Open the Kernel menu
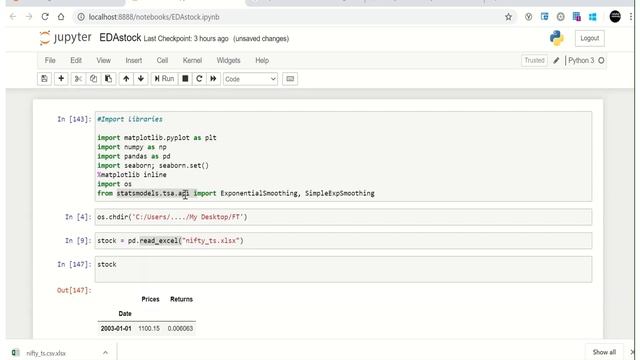The image size is (640, 360). 192,60
